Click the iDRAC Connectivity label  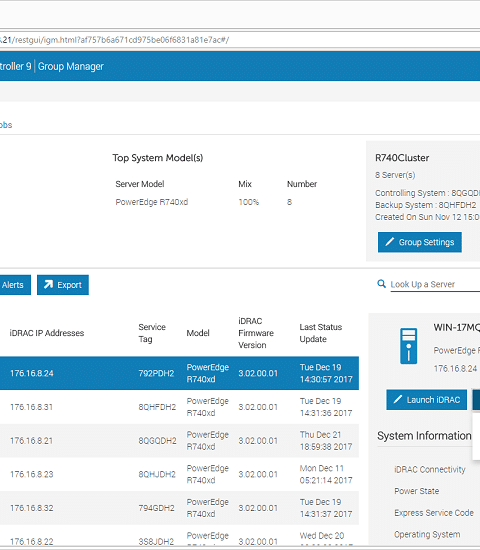tap(430, 469)
